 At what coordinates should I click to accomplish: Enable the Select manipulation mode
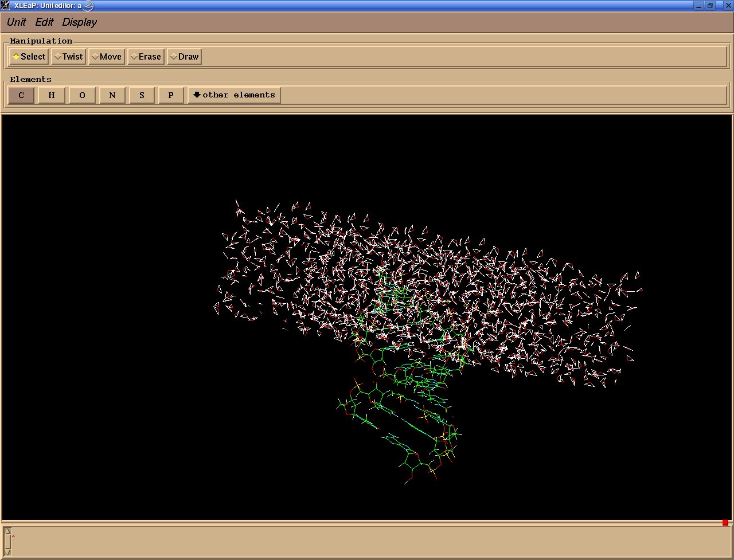(29, 57)
